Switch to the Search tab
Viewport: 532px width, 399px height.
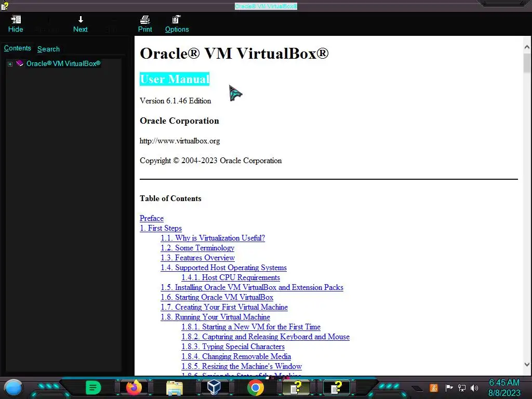(x=48, y=49)
